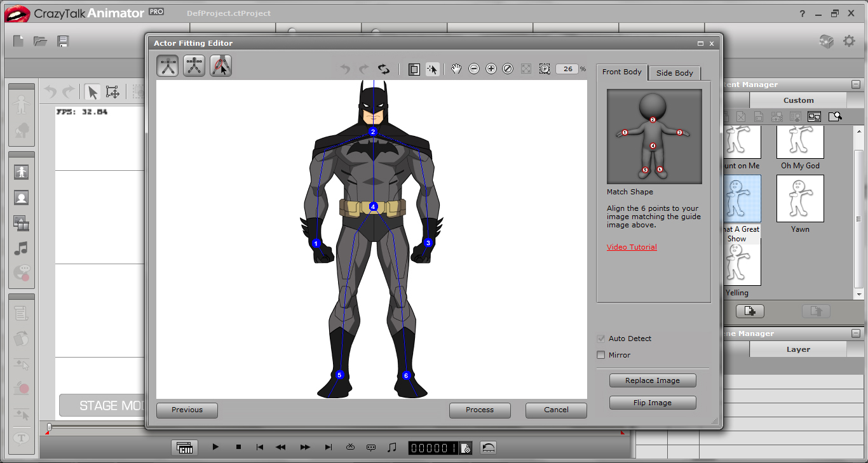This screenshot has width=868, height=463.
Task: Click the zoom out minus icon
Action: point(474,69)
